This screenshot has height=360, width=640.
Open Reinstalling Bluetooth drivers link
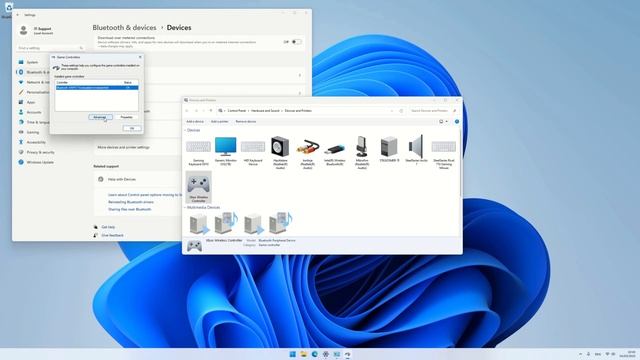pos(131,202)
